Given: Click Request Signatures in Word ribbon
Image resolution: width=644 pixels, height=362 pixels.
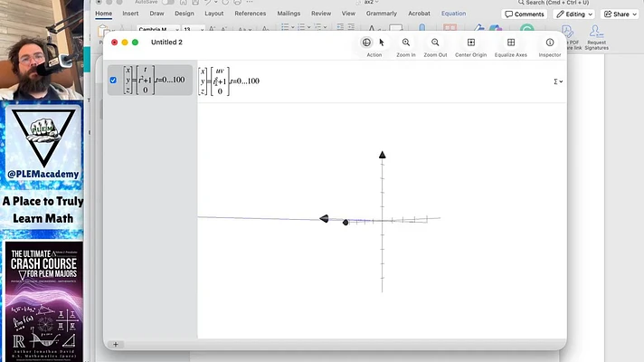Looking at the screenshot, I should (596, 37).
